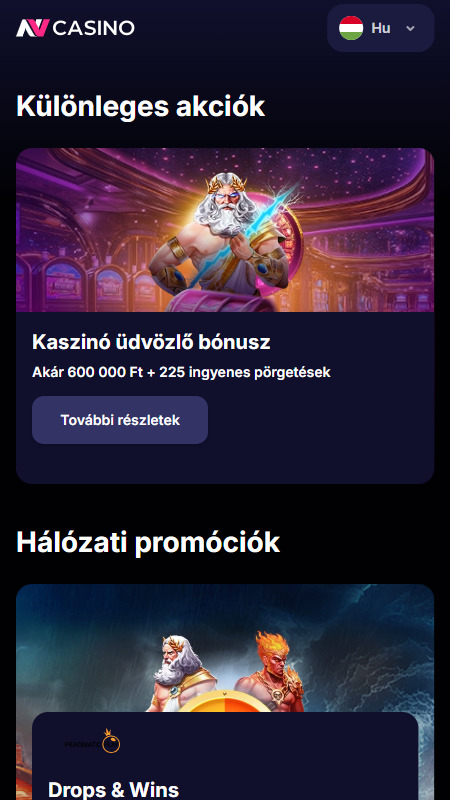Click the További részletek button

(120, 420)
